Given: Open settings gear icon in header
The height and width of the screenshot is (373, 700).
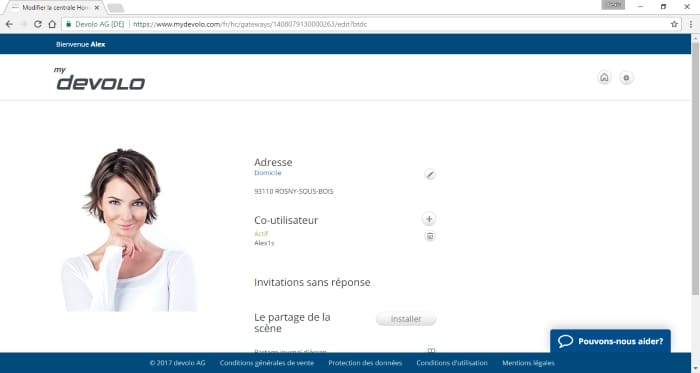Looking at the screenshot, I should click(x=626, y=78).
